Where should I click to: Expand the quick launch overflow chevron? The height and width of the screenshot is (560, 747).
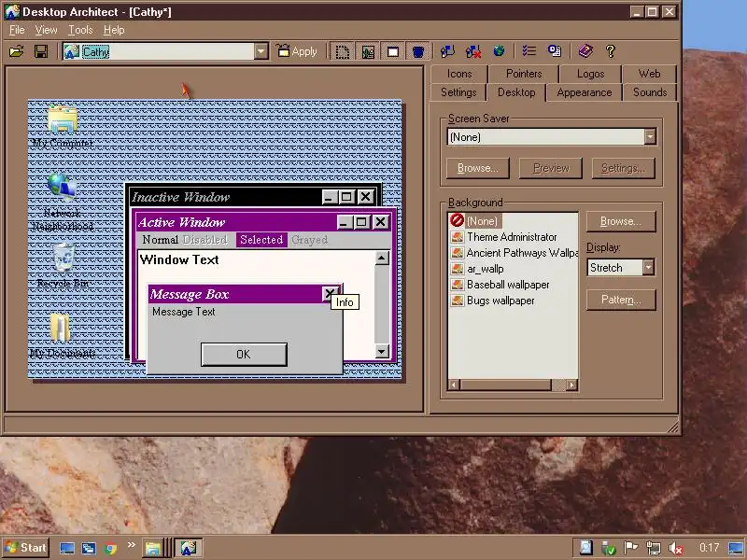click(x=131, y=545)
